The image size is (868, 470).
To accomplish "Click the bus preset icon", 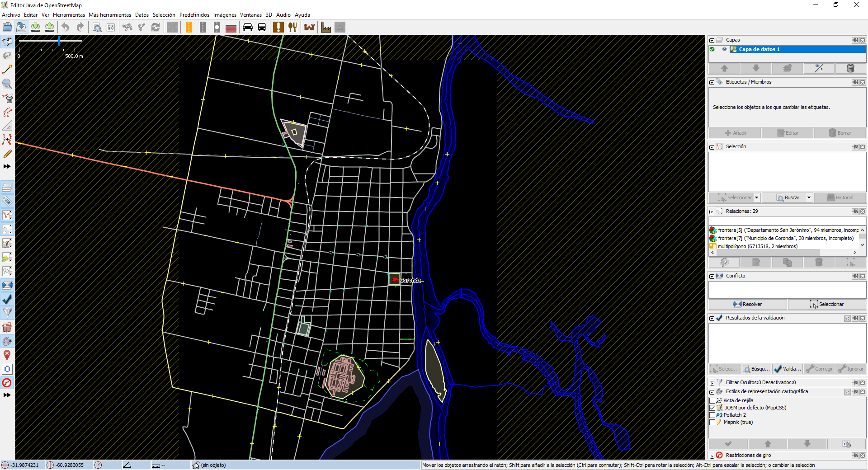I will [x=262, y=27].
